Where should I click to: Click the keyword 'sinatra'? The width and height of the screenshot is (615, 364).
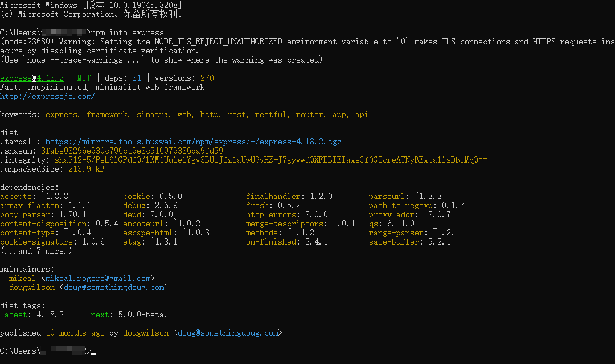click(x=153, y=114)
